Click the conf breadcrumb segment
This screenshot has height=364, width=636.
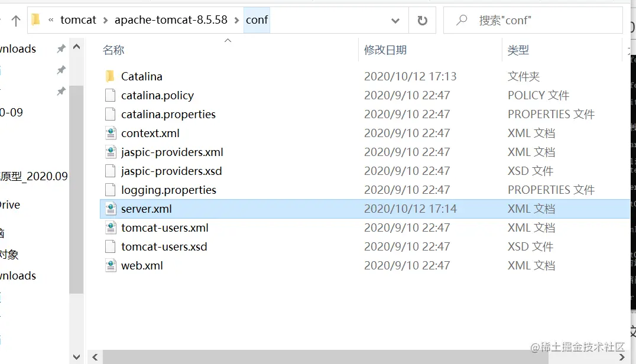tap(257, 20)
